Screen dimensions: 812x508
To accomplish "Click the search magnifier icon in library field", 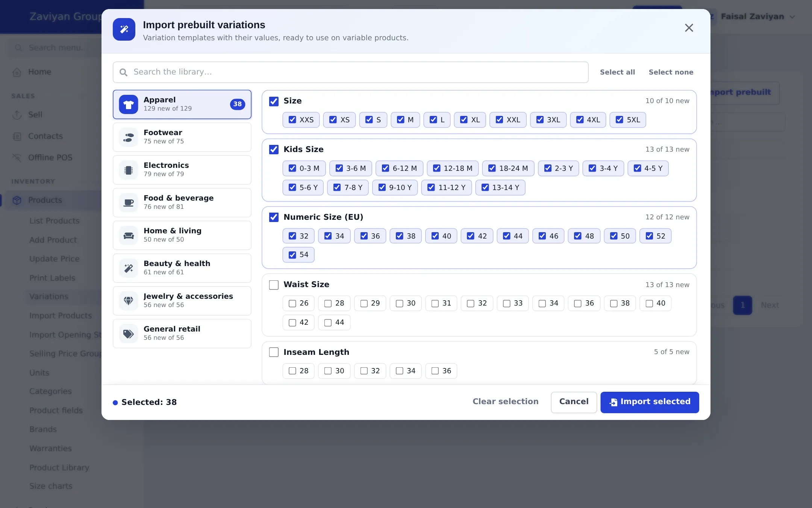I will (x=123, y=72).
